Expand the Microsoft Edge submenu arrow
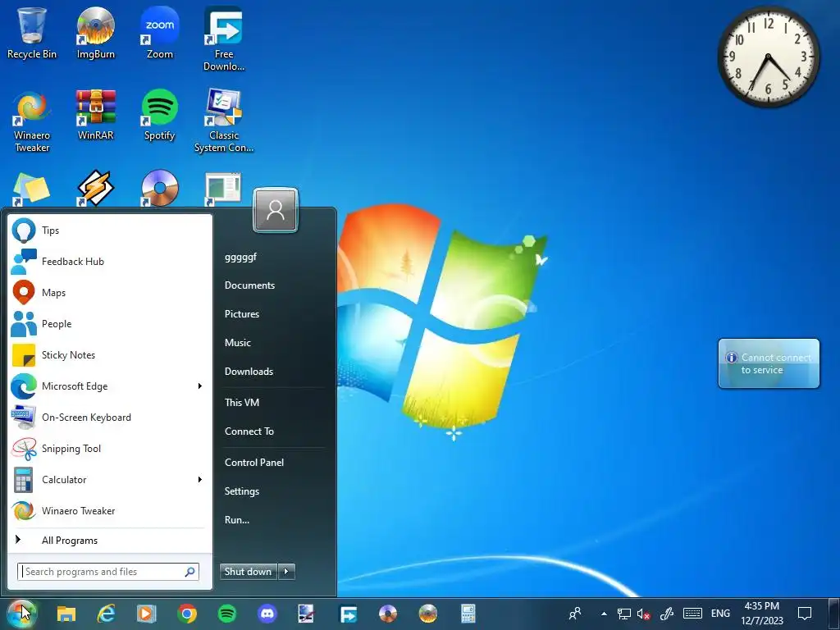Screen dimensions: 840x630 click(200, 386)
